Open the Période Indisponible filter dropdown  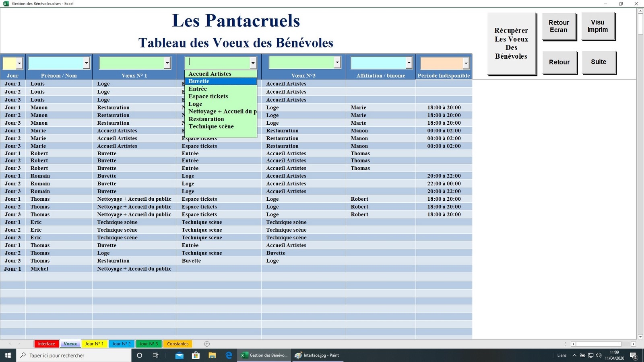pos(466,63)
